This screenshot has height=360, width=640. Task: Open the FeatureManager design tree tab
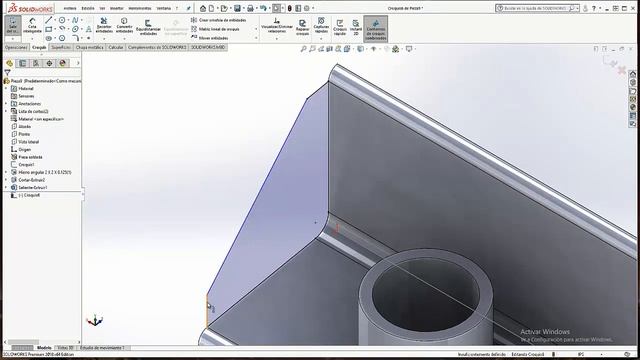tap(9, 63)
